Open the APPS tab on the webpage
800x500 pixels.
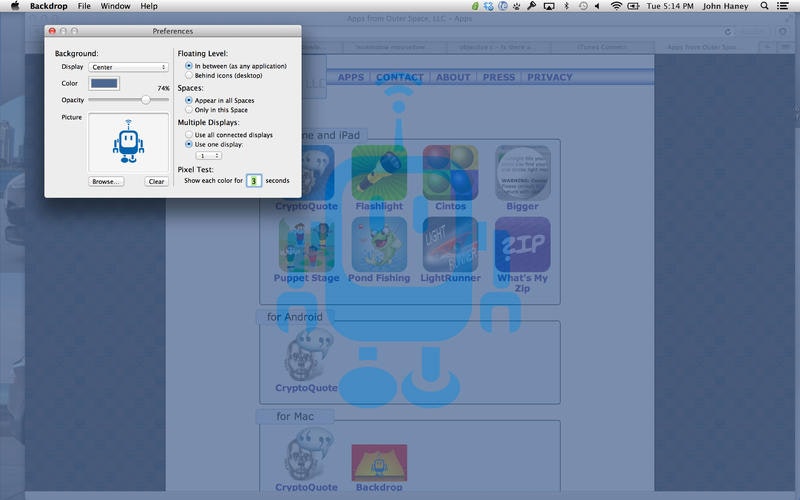[x=351, y=77]
